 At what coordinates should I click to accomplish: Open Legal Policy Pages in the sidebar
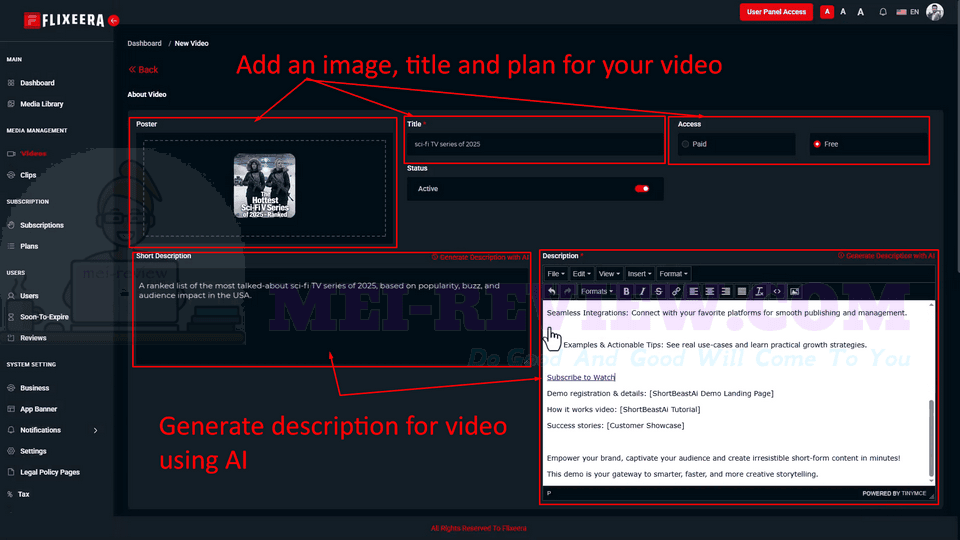pos(50,473)
